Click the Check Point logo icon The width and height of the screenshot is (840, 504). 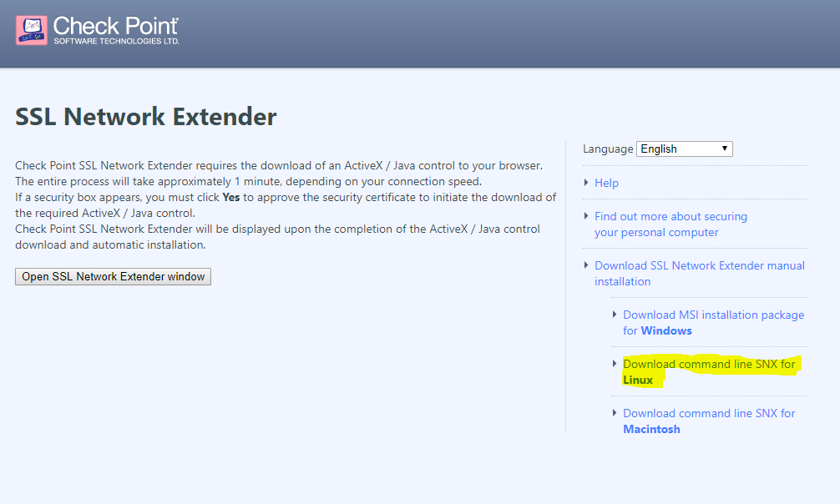point(32,30)
